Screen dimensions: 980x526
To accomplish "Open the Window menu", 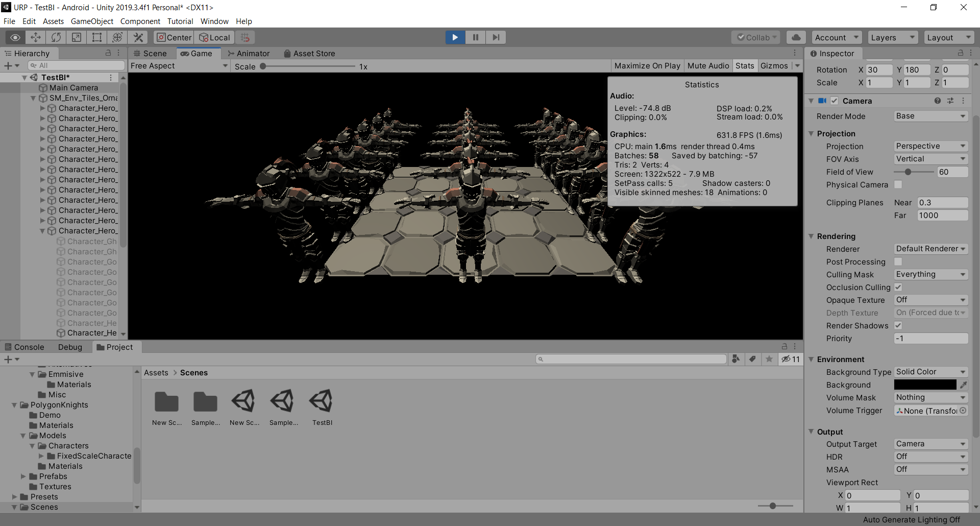I will pyautogui.click(x=214, y=21).
